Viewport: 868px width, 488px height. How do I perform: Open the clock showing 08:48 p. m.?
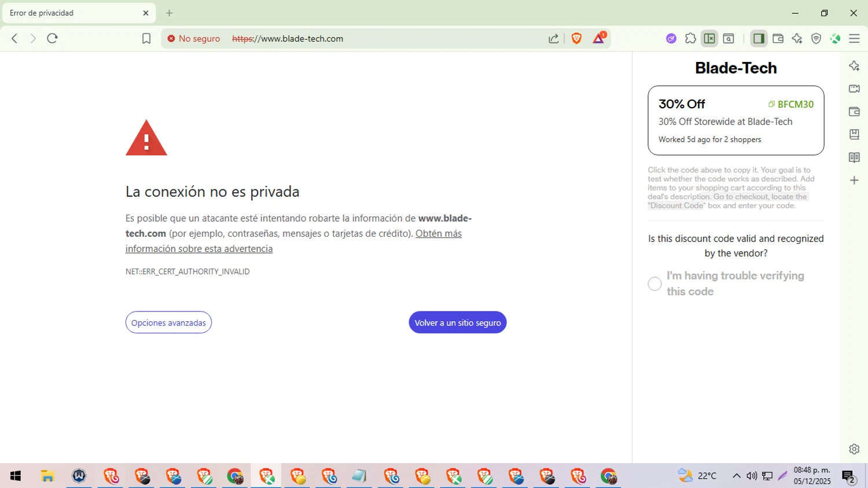812,476
